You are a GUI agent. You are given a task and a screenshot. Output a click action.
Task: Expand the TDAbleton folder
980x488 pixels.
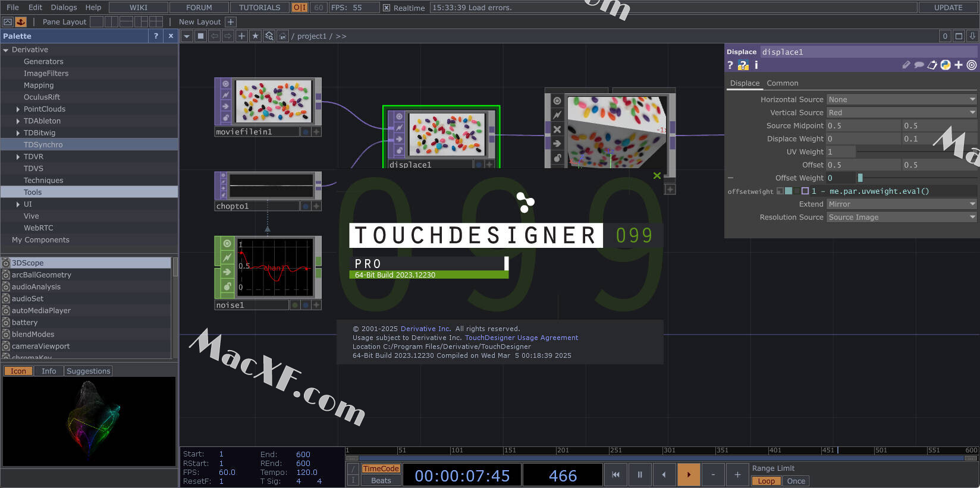(x=18, y=121)
